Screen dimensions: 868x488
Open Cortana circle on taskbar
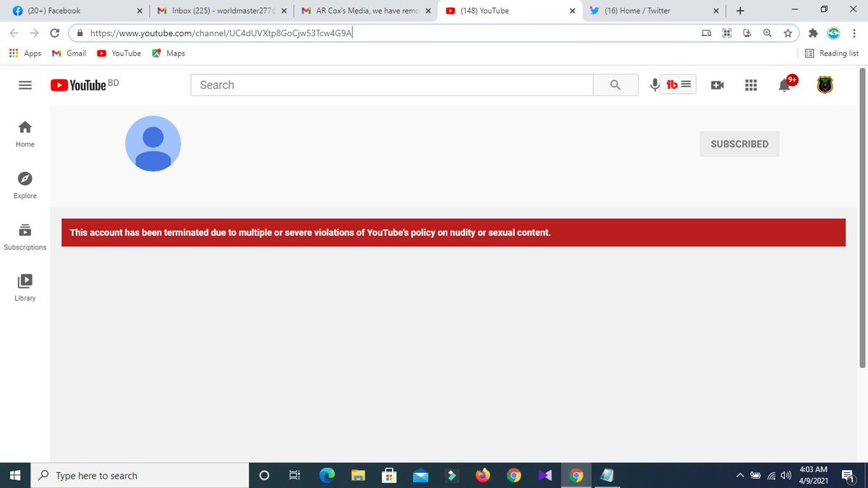point(264,475)
